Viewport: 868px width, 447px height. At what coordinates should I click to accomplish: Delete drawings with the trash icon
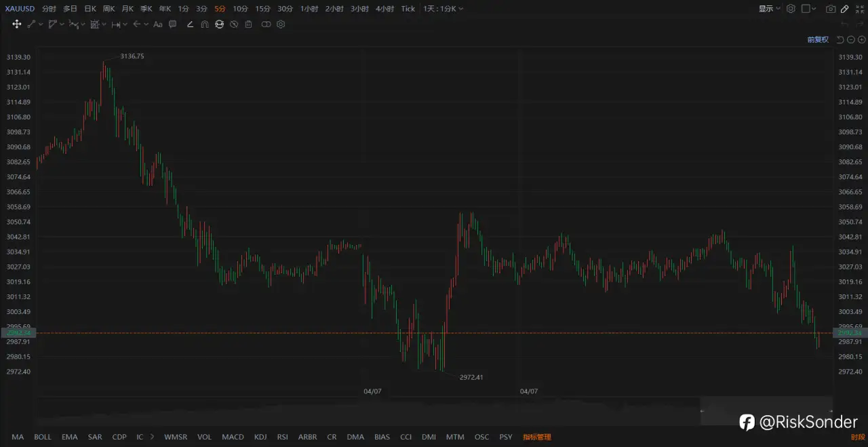(x=248, y=24)
